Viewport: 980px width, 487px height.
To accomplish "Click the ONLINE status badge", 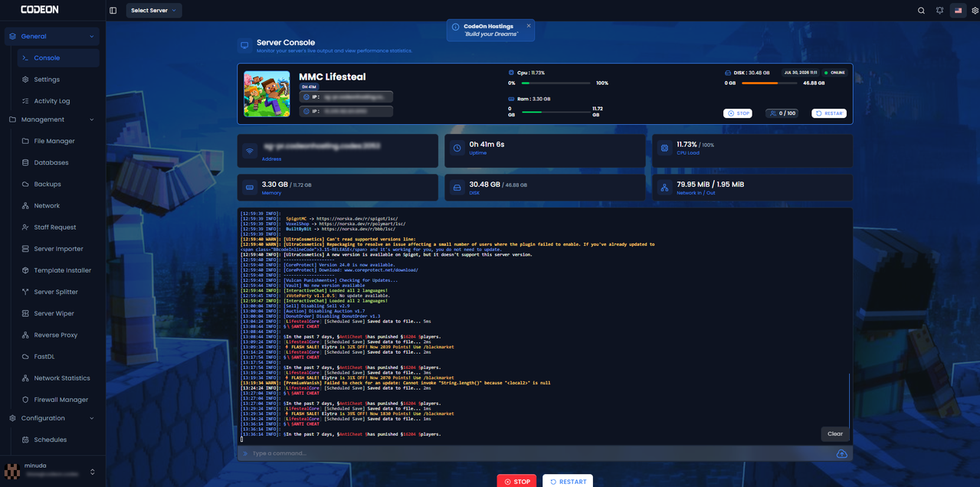I will pyautogui.click(x=834, y=73).
